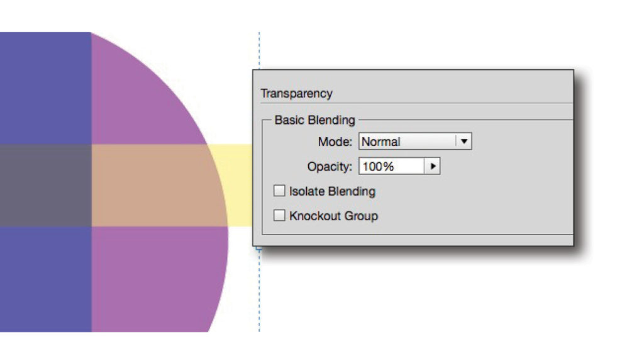The width and height of the screenshot is (644, 363).
Task: Enable the Isolate Blending checkbox
Action: 279,191
